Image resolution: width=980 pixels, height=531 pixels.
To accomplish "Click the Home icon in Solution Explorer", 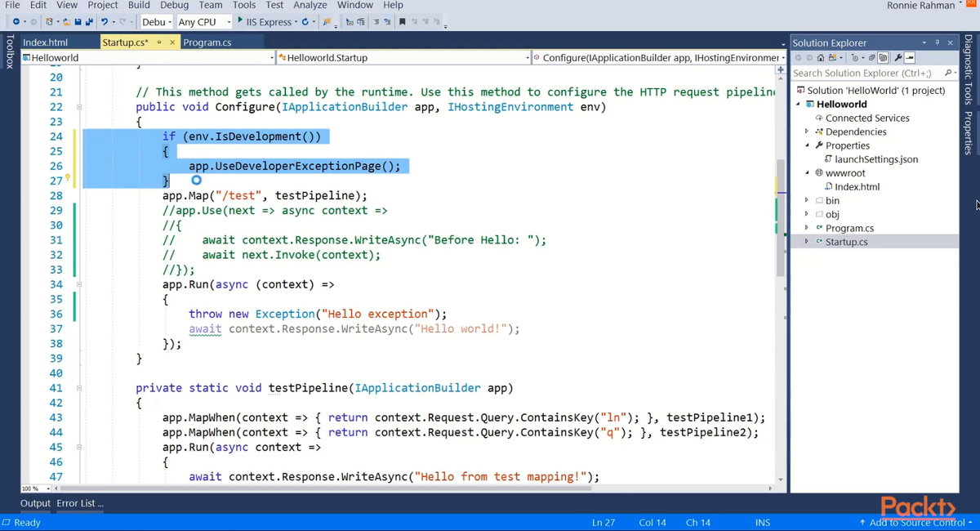I will pos(821,57).
